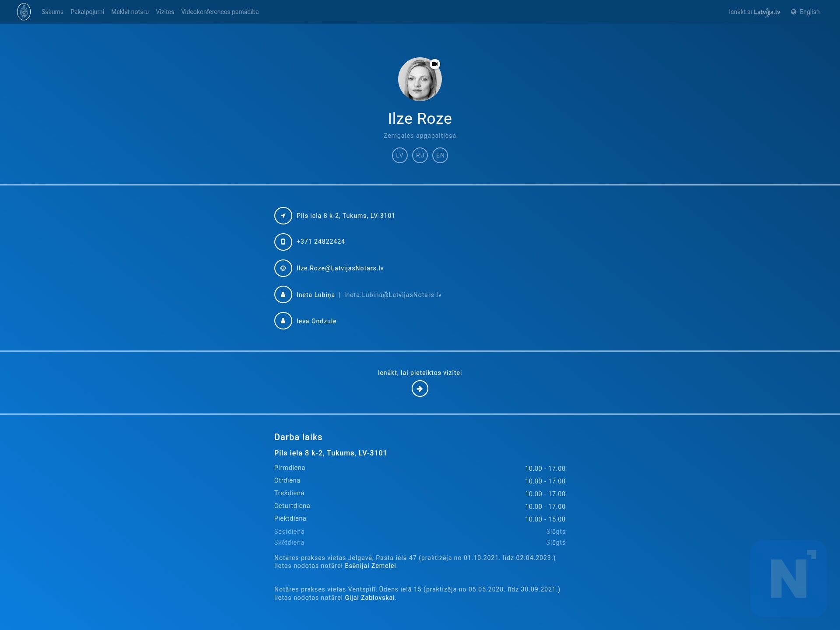Open the Pakalpojumi menu item
This screenshot has height=630, width=840.
click(87, 12)
